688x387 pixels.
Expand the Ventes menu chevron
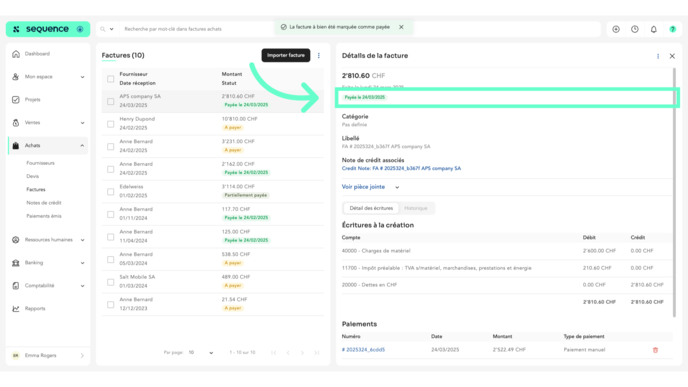[82, 123]
